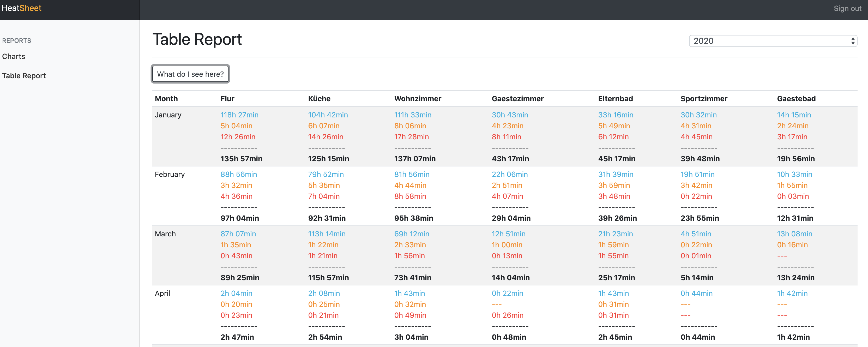This screenshot has width=868, height=347.
Task: Open the 2020 year dropdown
Action: pyautogui.click(x=768, y=41)
